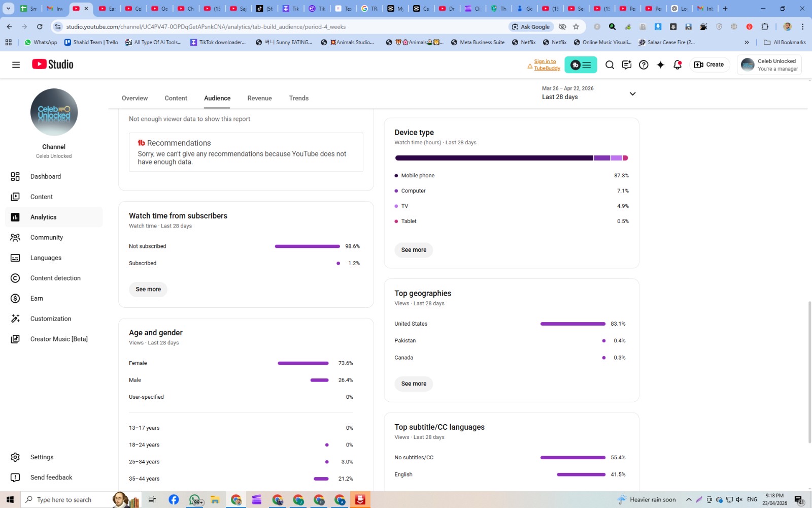Click the Ask Studio sparkle icon
This screenshot has height=508, width=812.
tap(660, 65)
